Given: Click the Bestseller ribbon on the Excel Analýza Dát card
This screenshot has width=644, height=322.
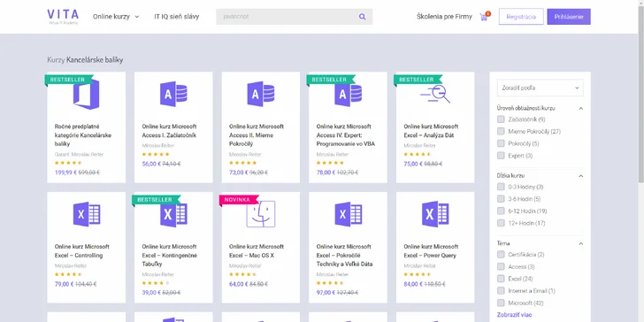Looking at the screenshot, I should 418,80.
